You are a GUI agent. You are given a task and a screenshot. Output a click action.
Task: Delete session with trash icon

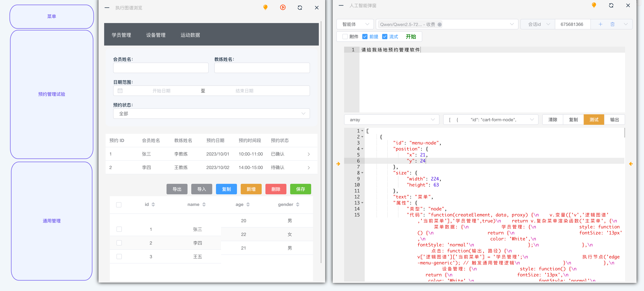click(x=613, y=24)
